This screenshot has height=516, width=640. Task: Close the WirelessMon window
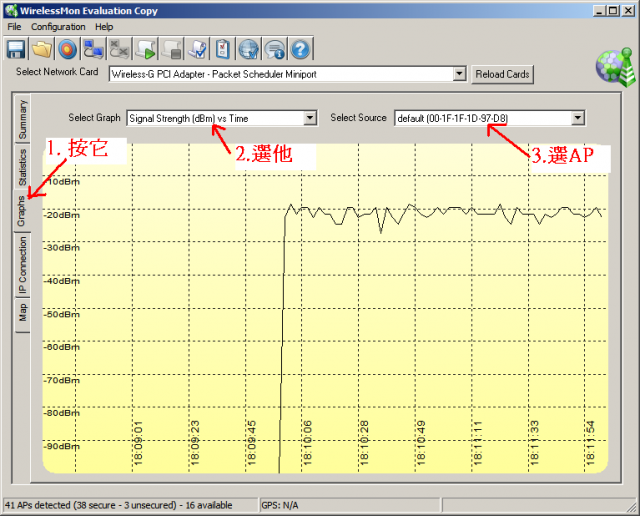[x=627, y=11]
